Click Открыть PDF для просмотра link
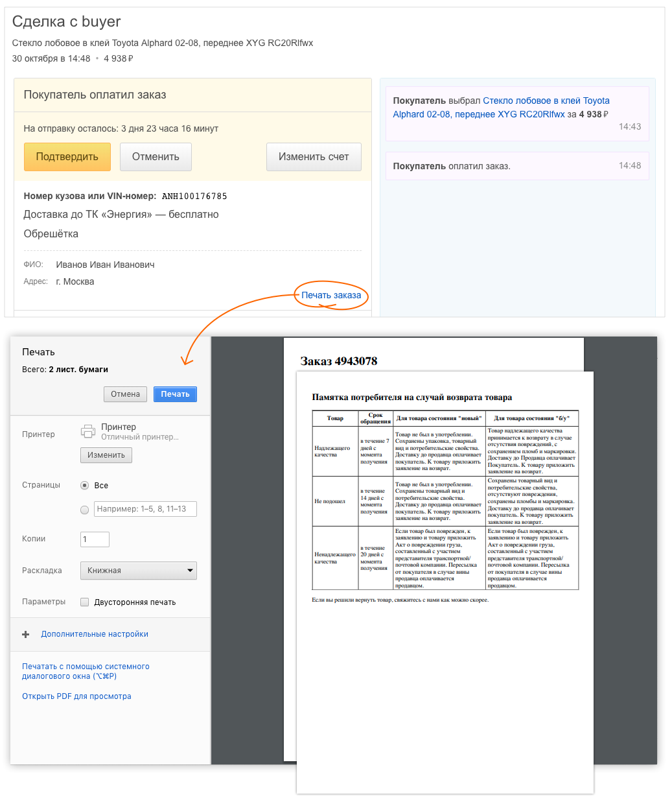The width and height of the screenshot is (672, 804). pos(76,696)
